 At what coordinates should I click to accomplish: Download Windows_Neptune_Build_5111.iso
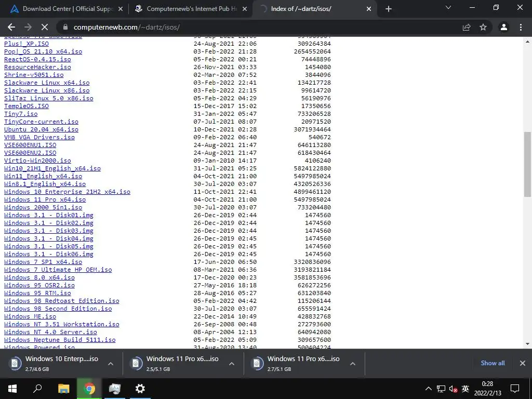(60, 340)
